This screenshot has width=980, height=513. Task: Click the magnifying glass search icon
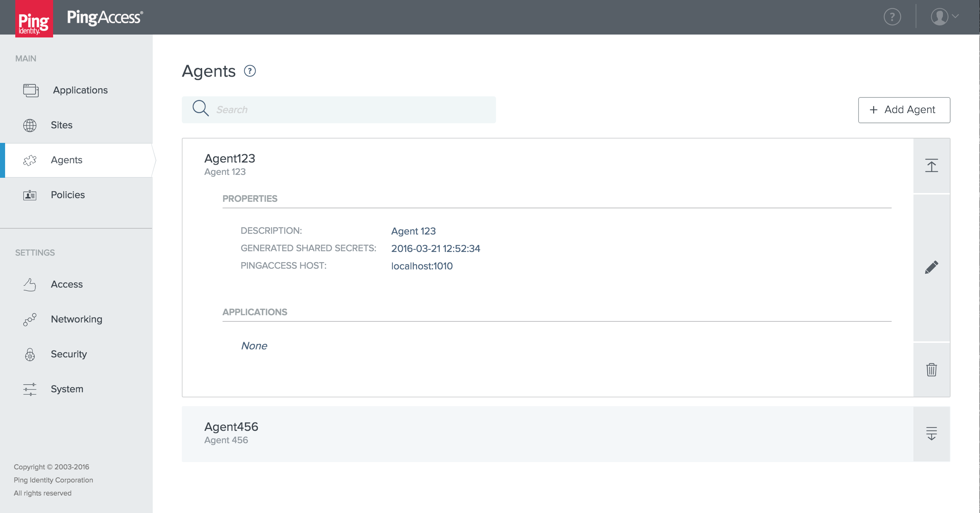point(200,108)
